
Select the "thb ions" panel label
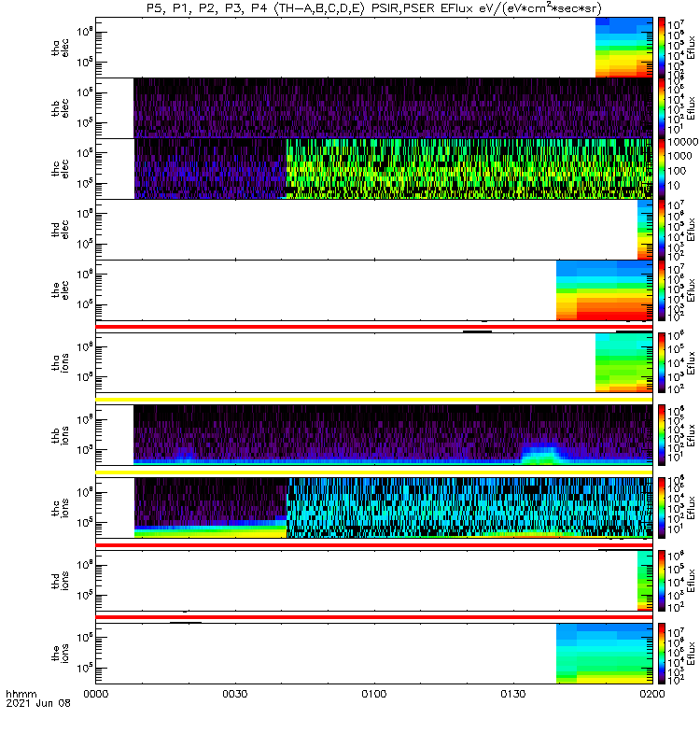[x=60, y=435]
